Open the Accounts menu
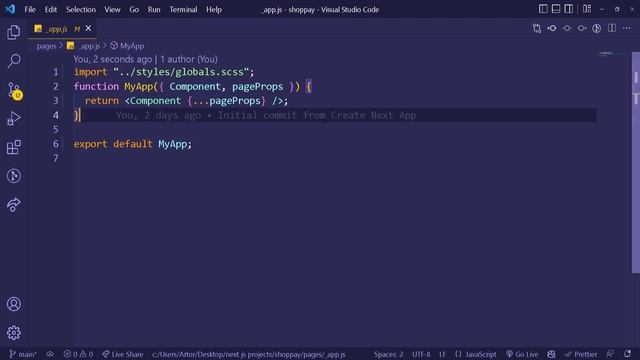This screenshot has width=640, height=360. (13, 304)
